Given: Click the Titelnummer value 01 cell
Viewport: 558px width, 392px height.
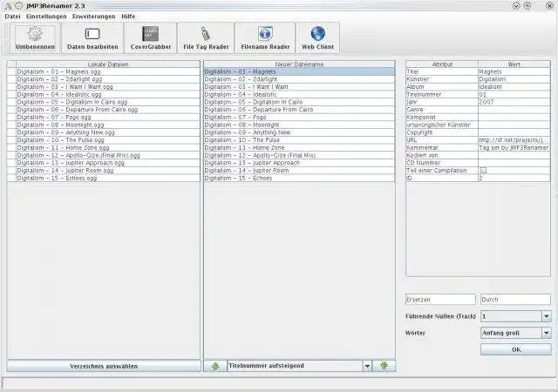Looking at the screenshot, I should (x=514, y=95).
